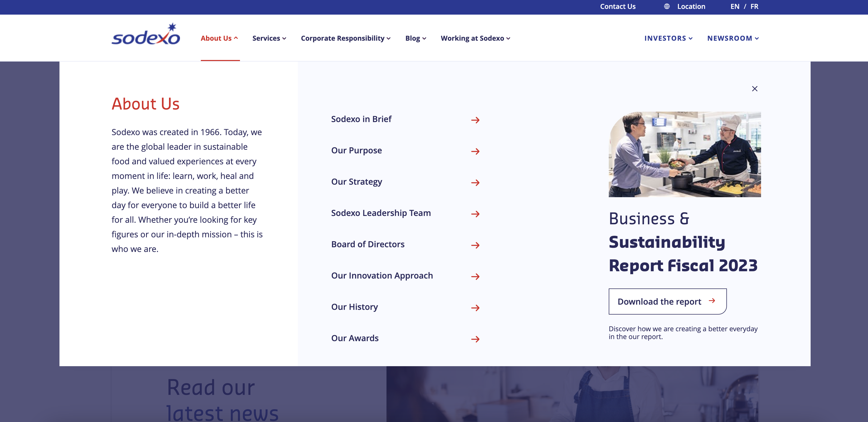868x422 pixels.
Task: Click the arrow next to Sodexo in Brief
Action: [x=475, y=120]
